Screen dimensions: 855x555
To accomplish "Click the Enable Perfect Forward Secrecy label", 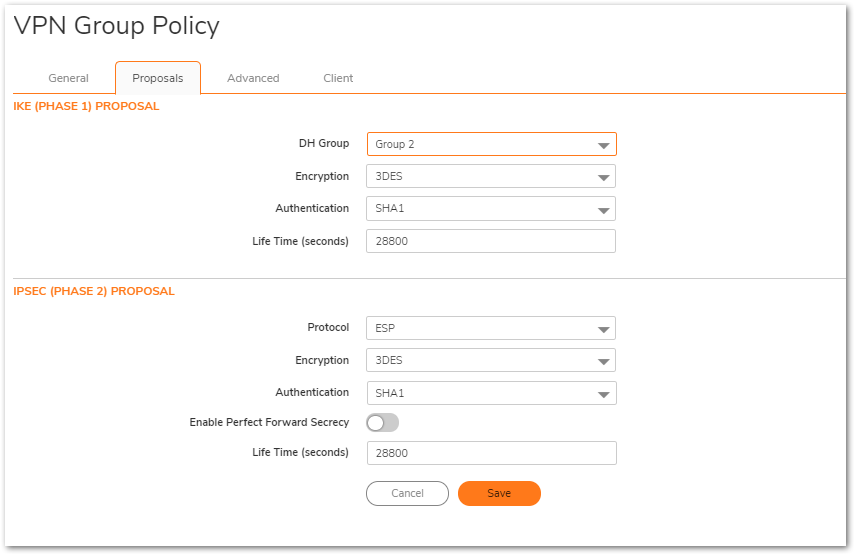I will coord(269,423).
